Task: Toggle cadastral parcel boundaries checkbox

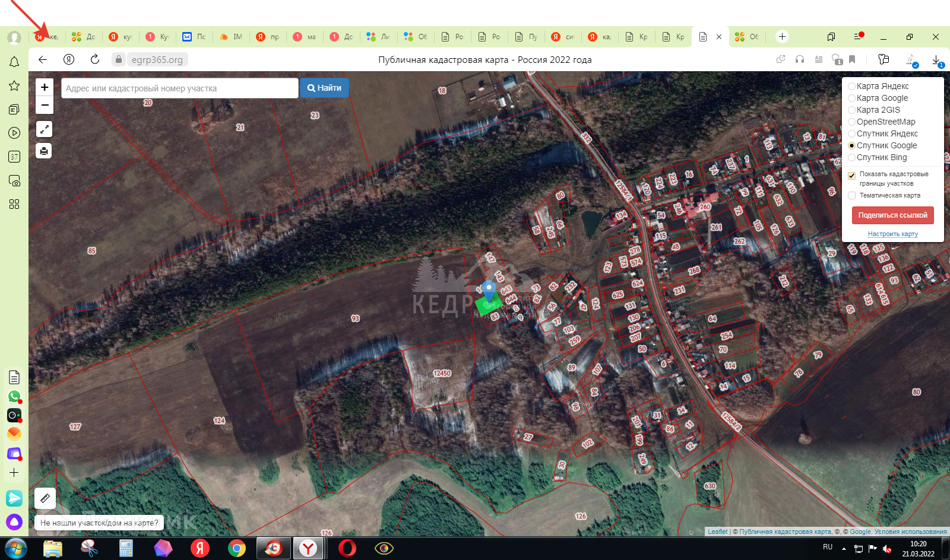Action: coord(851,176)
